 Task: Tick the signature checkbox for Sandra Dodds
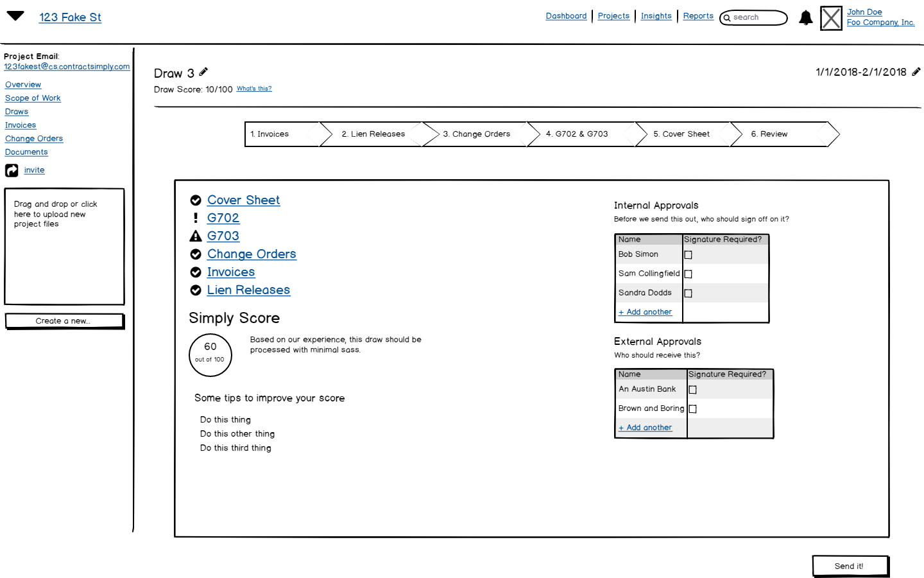[x=688, y=293]
